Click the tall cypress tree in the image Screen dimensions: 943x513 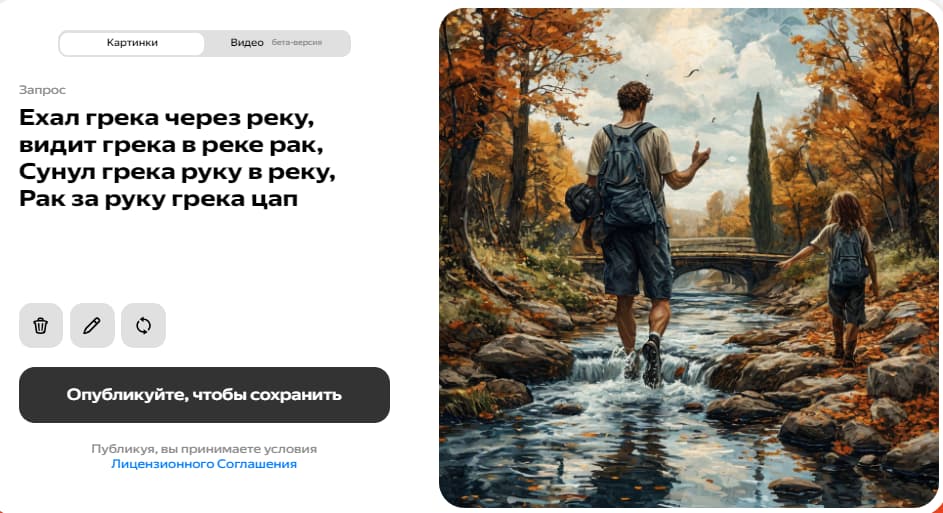tap(760, 174)
